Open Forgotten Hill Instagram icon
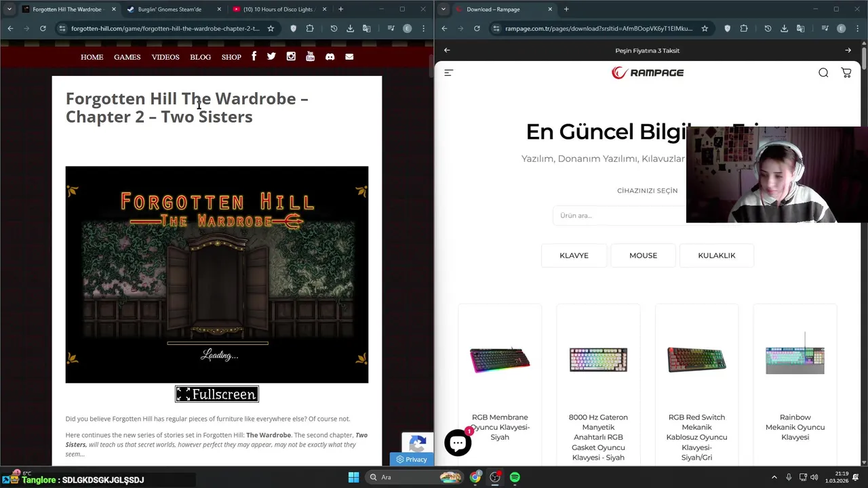Screen dimensions: 868x488 (291, 56)
